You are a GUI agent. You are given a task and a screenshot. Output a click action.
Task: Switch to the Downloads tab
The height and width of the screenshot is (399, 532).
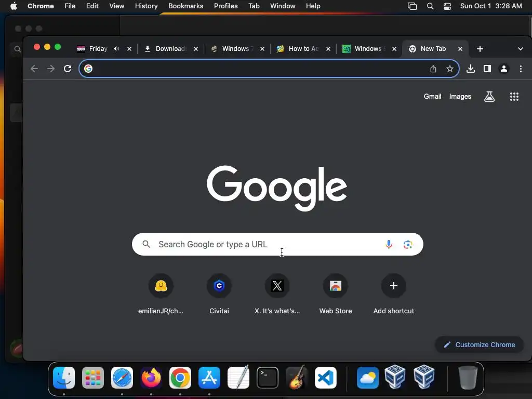tap(171, 49)
